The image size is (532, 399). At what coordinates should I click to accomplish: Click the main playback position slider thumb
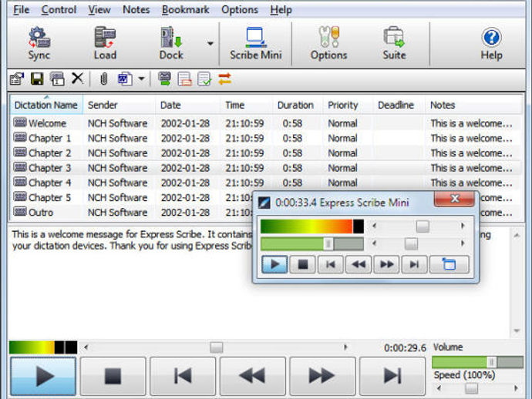[x=216, y=347]
